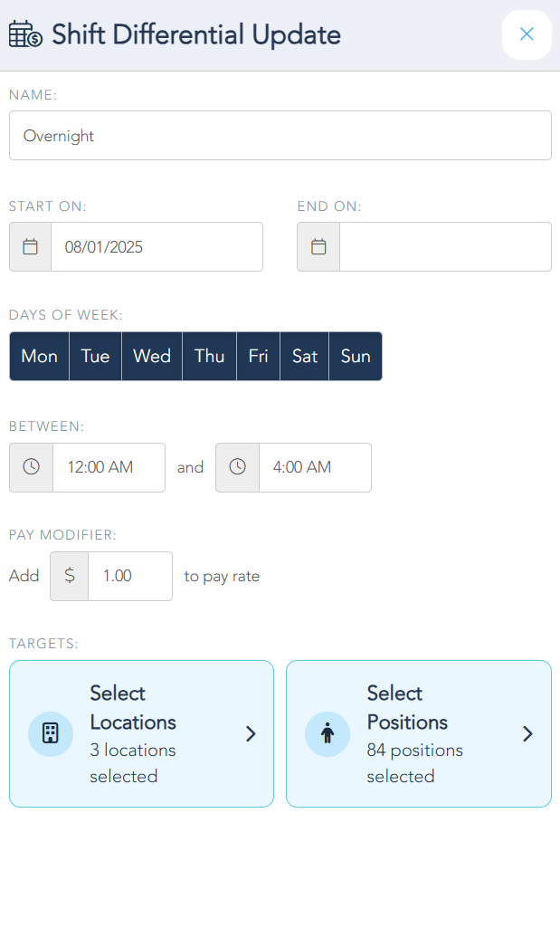The width and height of the screenshot is (560, 928).
Task: Click the Start On calendar icon
Action: coord(30,246)
